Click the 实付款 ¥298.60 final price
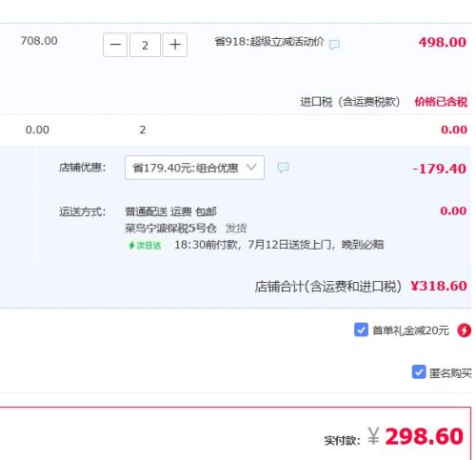Screen dimensions: 476x460 416,436
